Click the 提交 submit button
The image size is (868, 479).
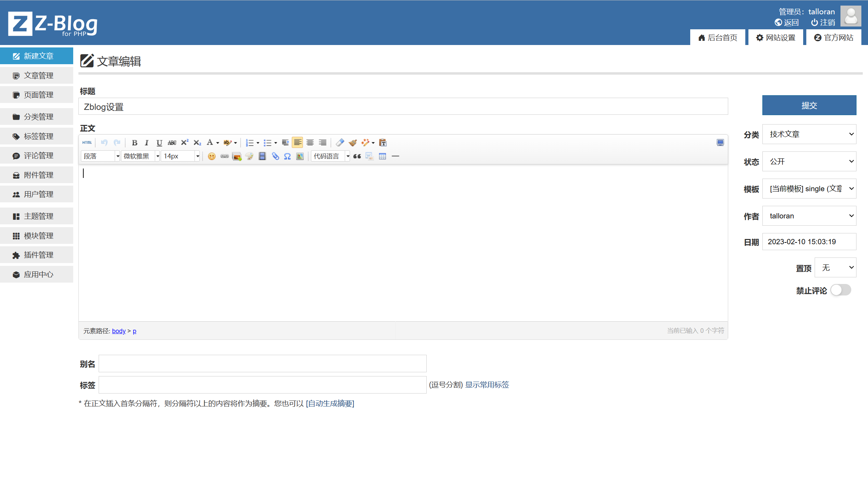click(x=809, y=105)
